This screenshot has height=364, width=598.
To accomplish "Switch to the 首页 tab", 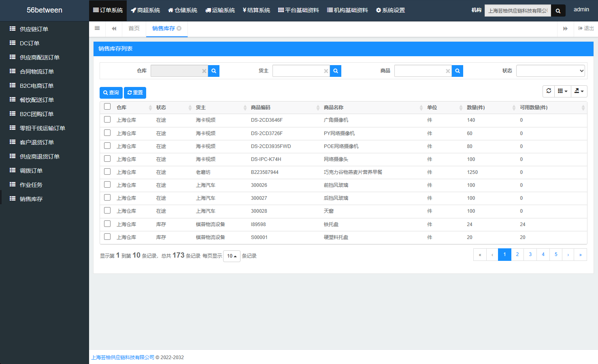I will pos(134,28).
